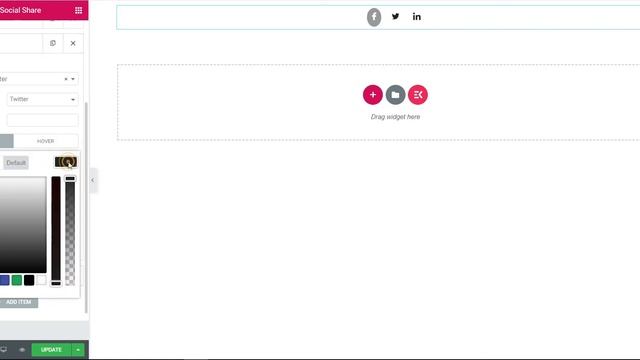Duplicate the repeater item with copy icon
The image size is (640, 360).
pos(53,43)
